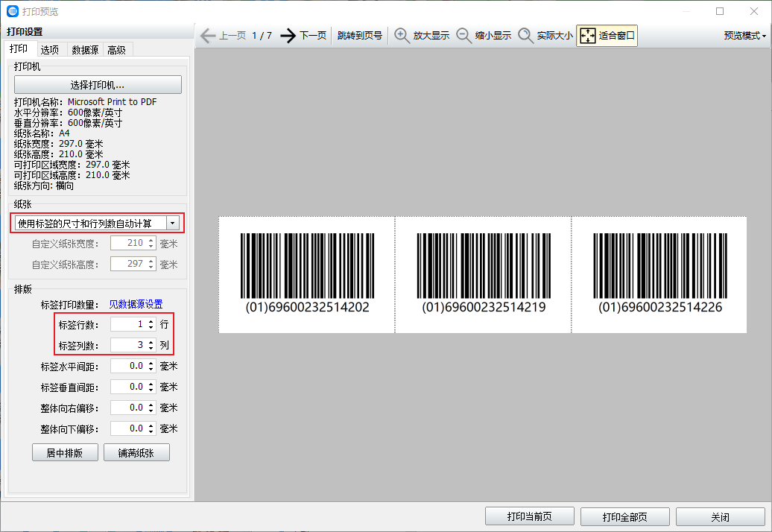Click 打印全部页 to print all pages

[x=624, y=516]
